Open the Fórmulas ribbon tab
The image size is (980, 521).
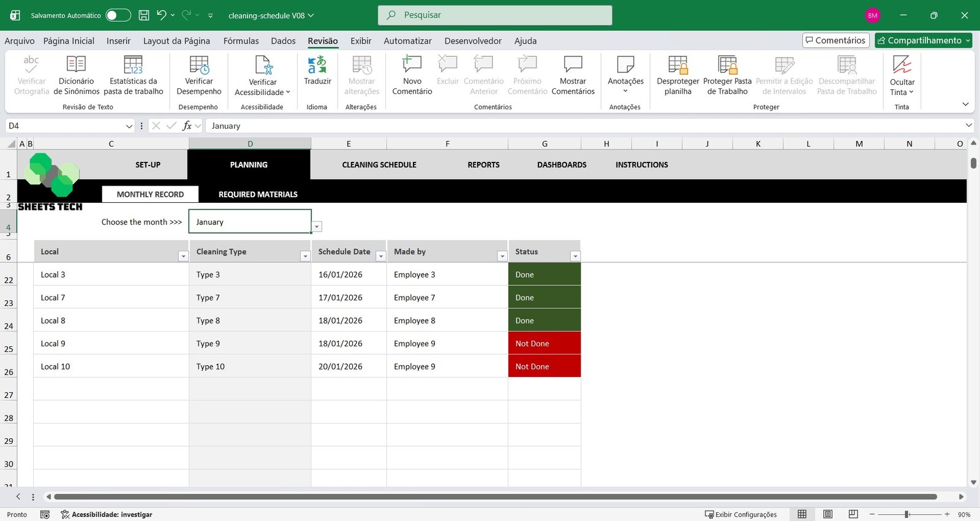click(x=241, y=41)
